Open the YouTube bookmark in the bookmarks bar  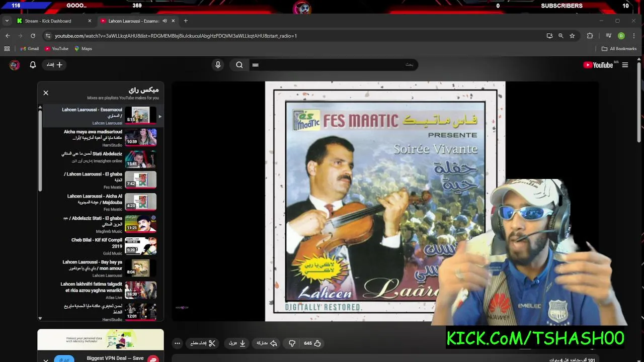click(x=56, y=49)
